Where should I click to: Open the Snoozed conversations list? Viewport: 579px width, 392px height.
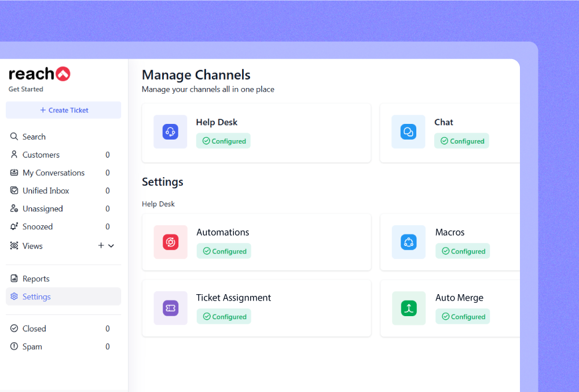coord(38,226)
